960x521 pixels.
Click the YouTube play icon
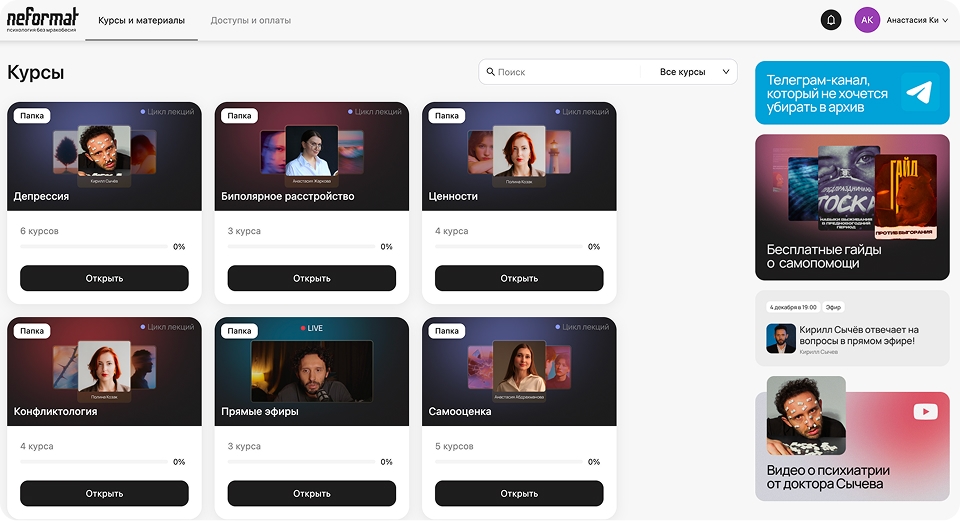[x=925, y=411]
